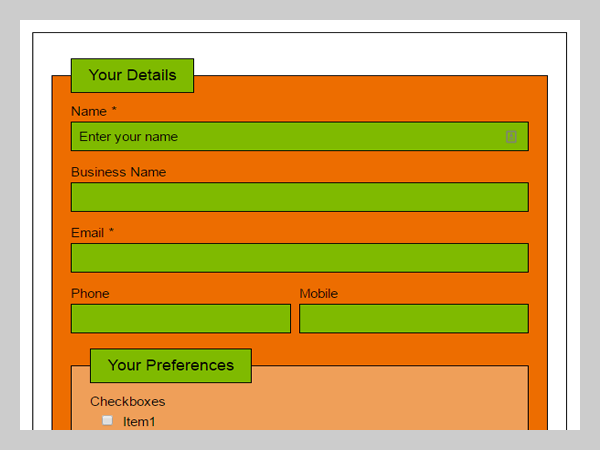
Task: Click the 'Mobile' label text
Action: point(318,294)
